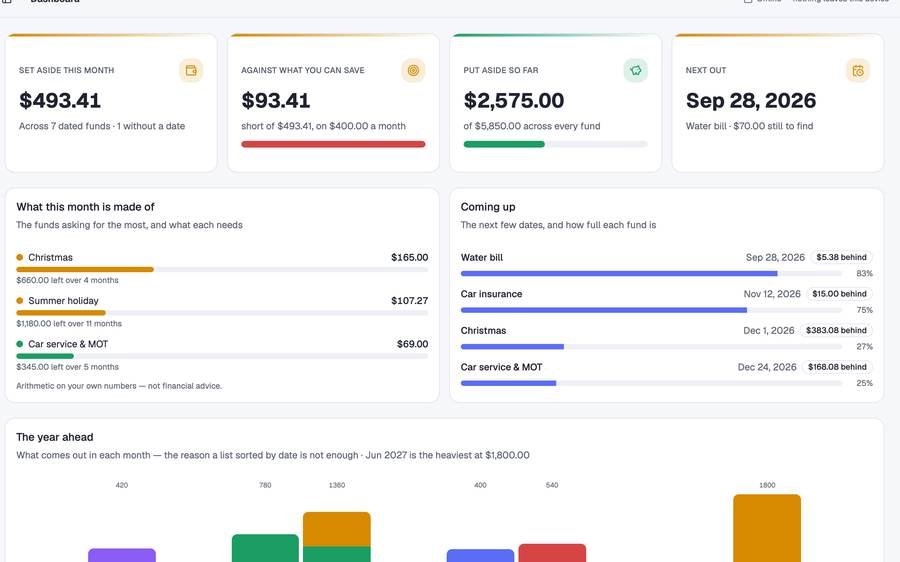900x562 pixels.
Task: Click the "$15.00 behind" badge
Action: pyautogui.click(x=839, y=294)
